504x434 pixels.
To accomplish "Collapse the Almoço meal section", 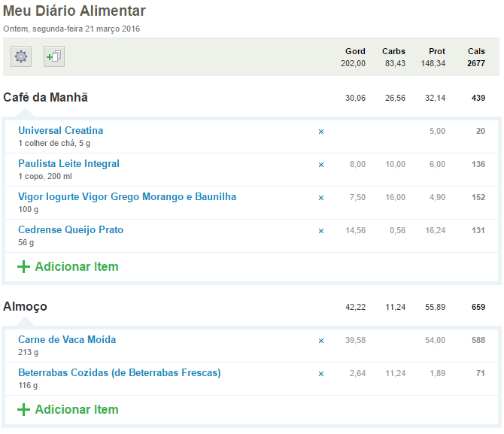I will (25, 307).
